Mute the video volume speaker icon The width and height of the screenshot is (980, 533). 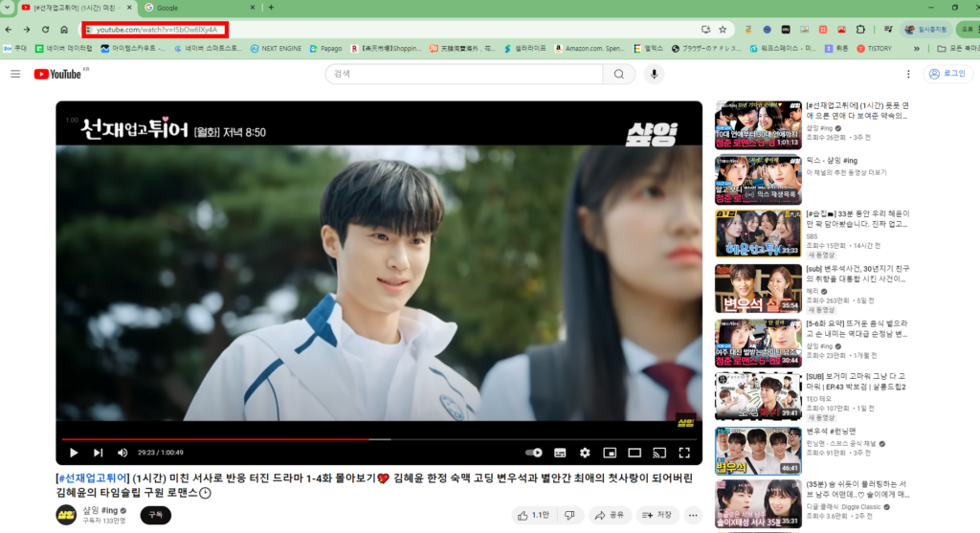click(122, 453)
